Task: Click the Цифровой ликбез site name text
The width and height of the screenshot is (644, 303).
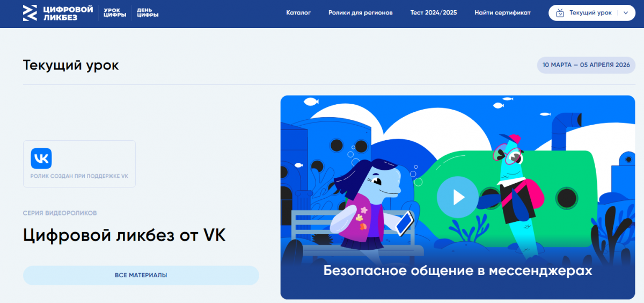Action: point(68,13)
